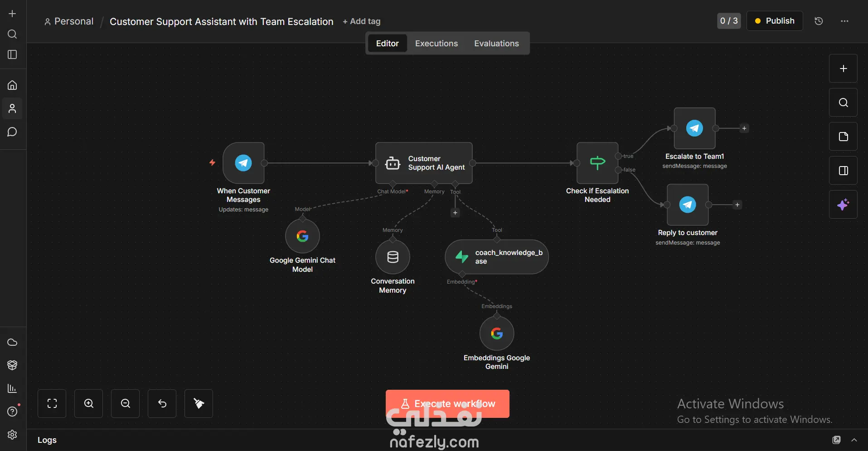Image resolution: width=868 pixels, height=451 pixels.
Task: Switch to the Evaluations tab
Action: pyautogui.click(x=496, y=44)
